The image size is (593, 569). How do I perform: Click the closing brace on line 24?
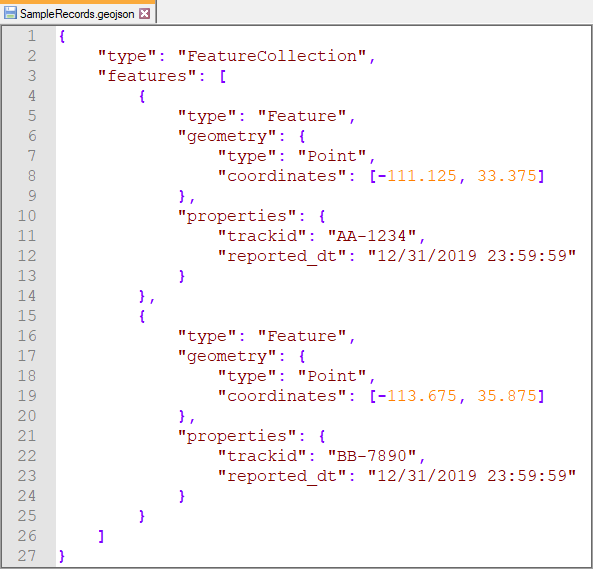point(182,496)
